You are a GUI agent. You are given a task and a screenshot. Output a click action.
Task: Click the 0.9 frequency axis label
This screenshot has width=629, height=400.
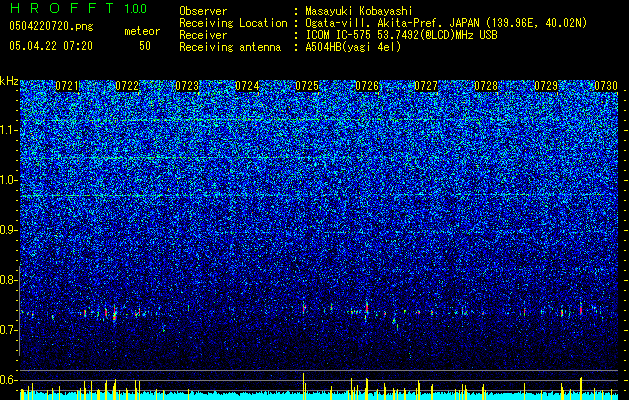(8, 230)
